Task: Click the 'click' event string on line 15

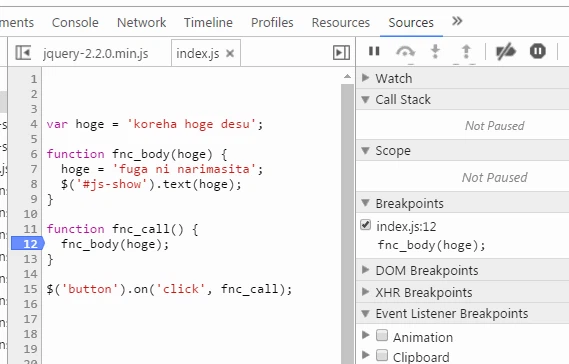Action: 181,289
